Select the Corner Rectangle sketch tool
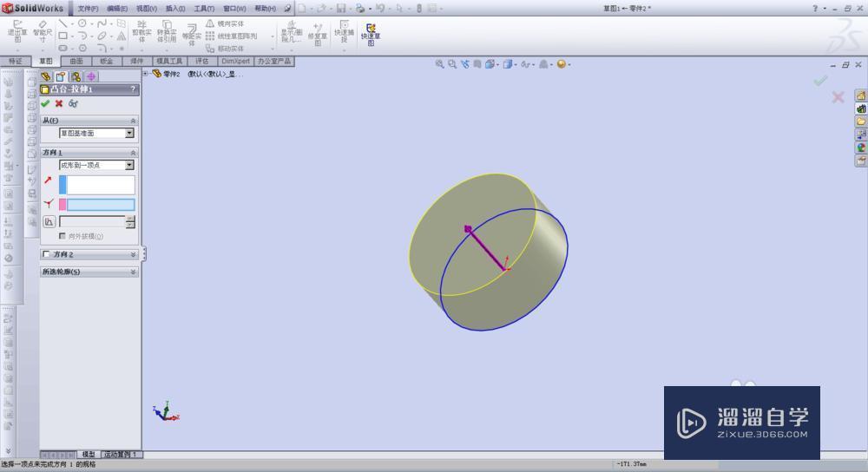 pyautogui.click(x=63, y=36)
